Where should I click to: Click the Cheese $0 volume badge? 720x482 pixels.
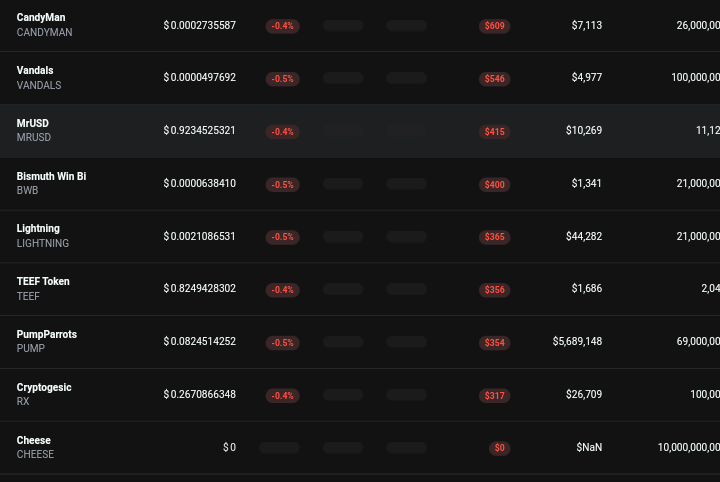(x=500, y=448)
